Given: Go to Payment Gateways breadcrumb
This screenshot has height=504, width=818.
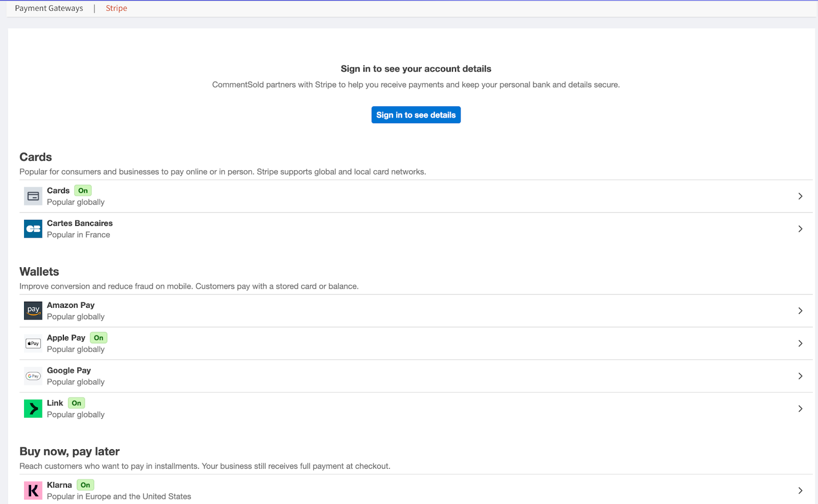Looking at the screenshot, I should pos(49,8).
